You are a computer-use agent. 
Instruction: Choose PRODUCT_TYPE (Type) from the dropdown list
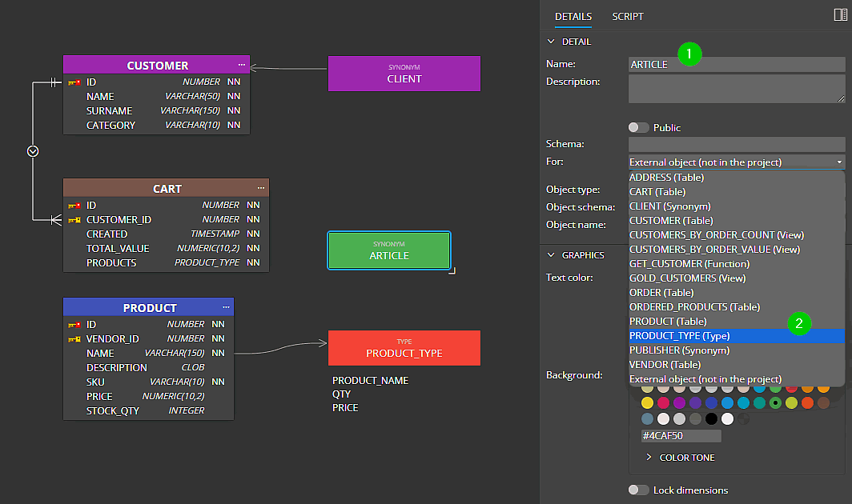tap(679, 336)
